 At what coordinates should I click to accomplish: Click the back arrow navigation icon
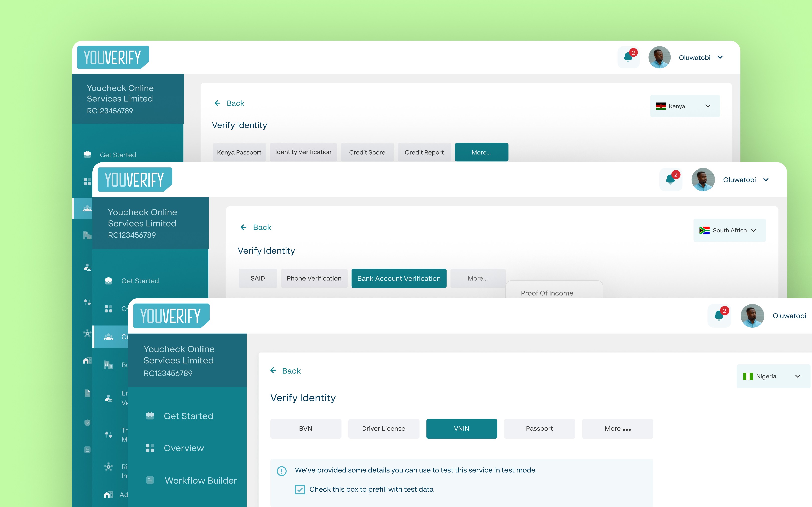coord(274,371)
